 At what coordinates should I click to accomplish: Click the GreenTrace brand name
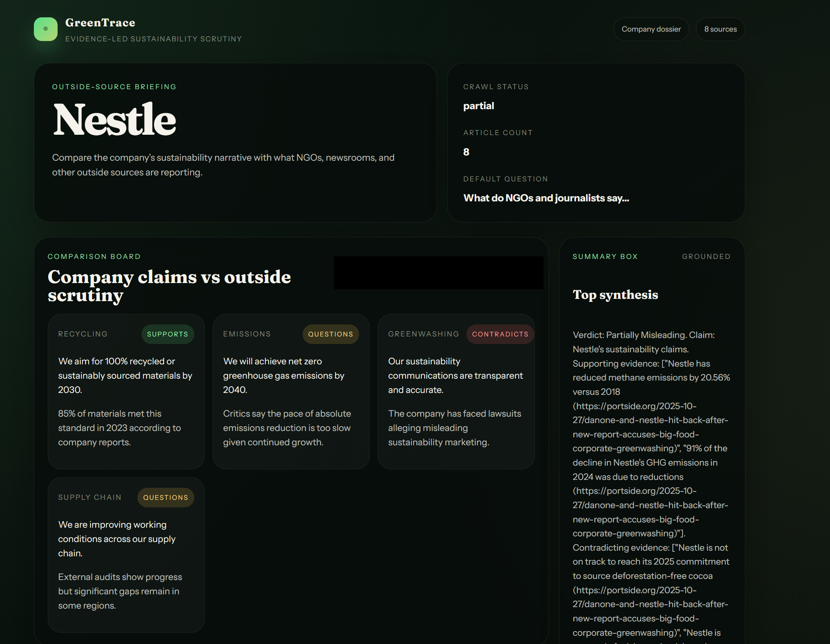click(x=100, y=23)
